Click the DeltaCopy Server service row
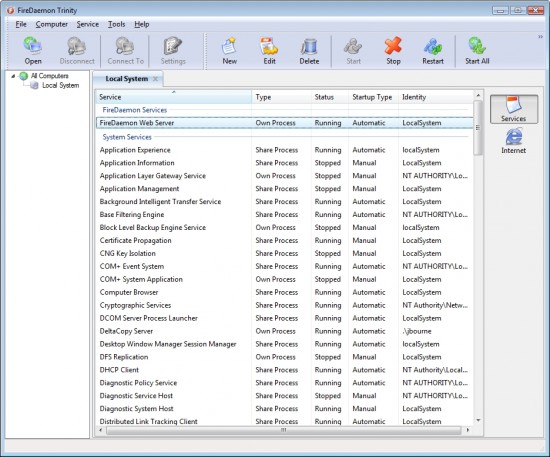The image size is (550, 457). tap(284, 331)
